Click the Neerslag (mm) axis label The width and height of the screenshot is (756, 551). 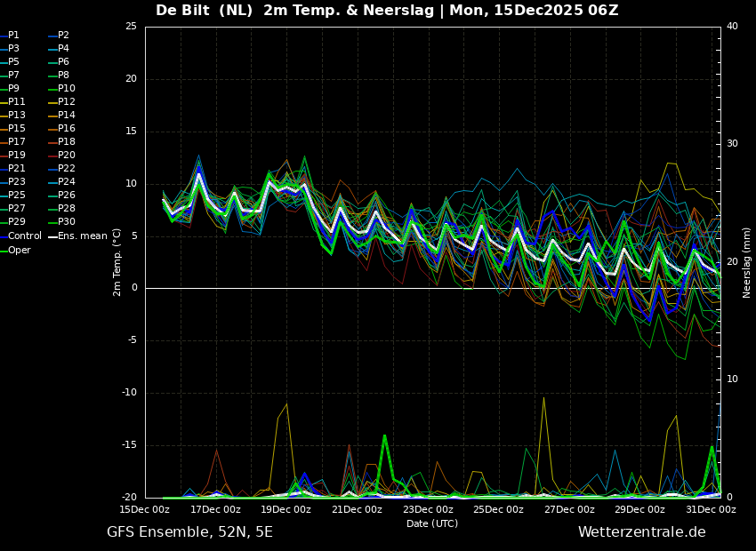(747, 262)
